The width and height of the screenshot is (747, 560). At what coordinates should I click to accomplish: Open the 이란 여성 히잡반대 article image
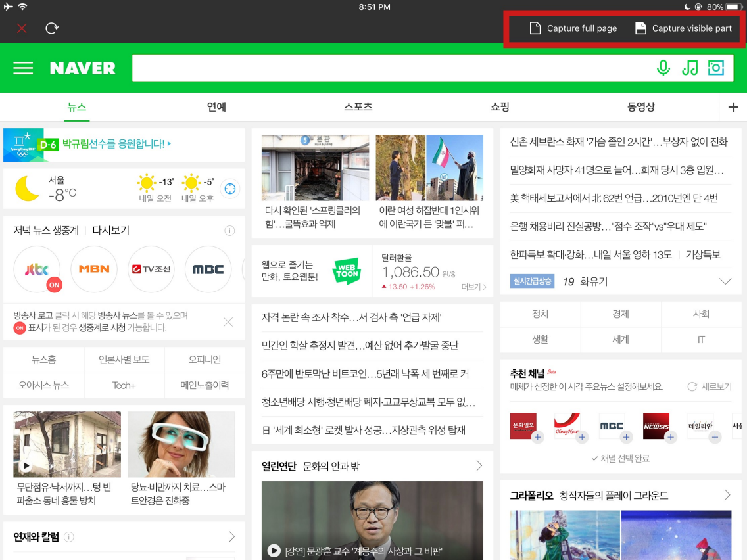click(x=429, y=168)
